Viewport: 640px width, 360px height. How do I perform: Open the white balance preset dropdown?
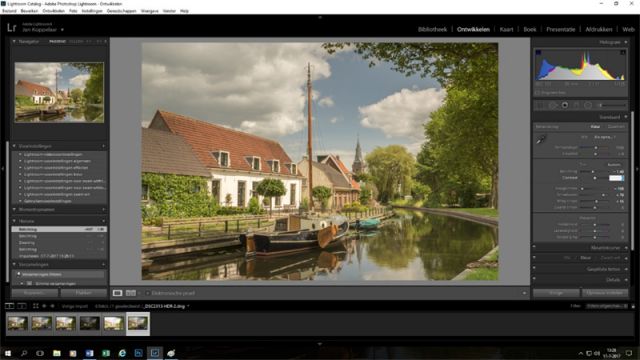[605, 137]
